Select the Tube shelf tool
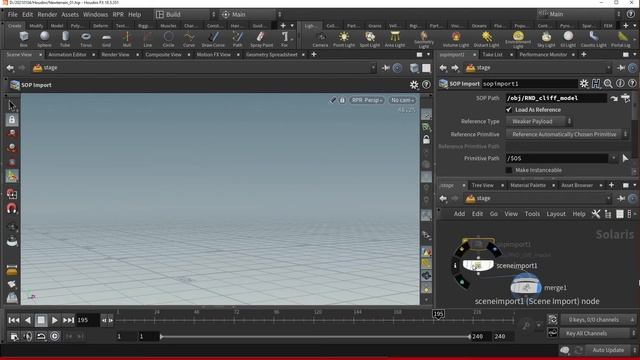Screen dimensions: 640x360 point(65,39)
